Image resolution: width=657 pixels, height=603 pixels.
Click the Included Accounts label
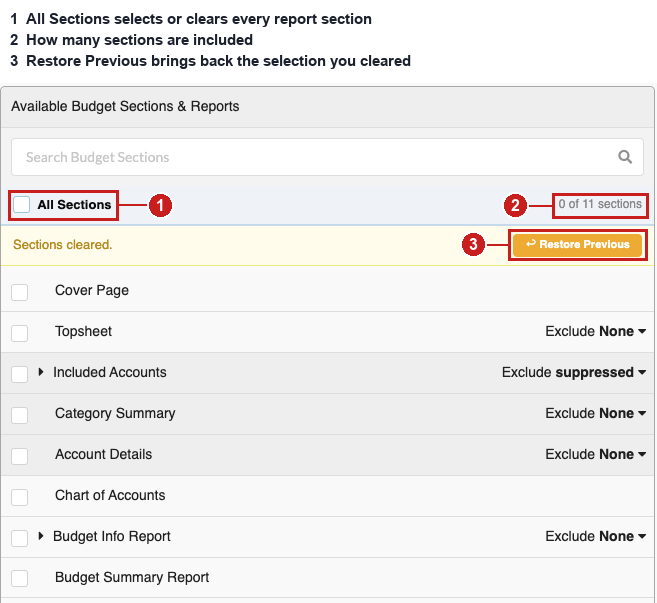(110, 373)
